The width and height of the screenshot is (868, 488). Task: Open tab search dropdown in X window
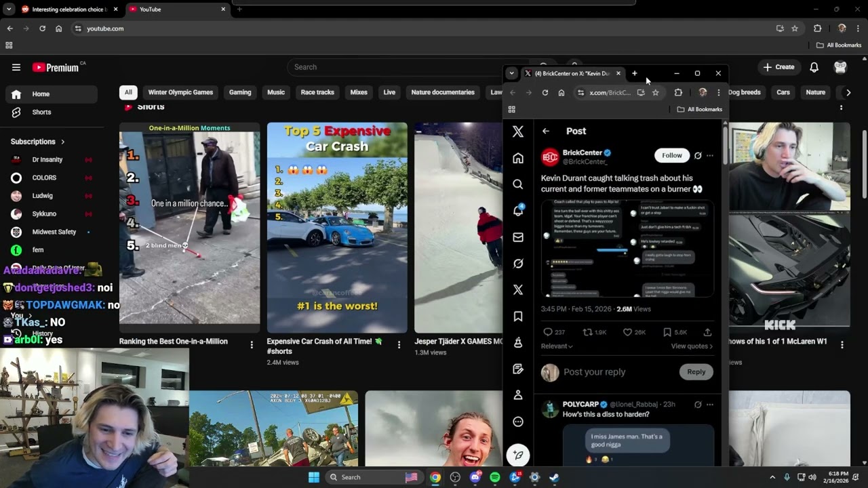511,73
